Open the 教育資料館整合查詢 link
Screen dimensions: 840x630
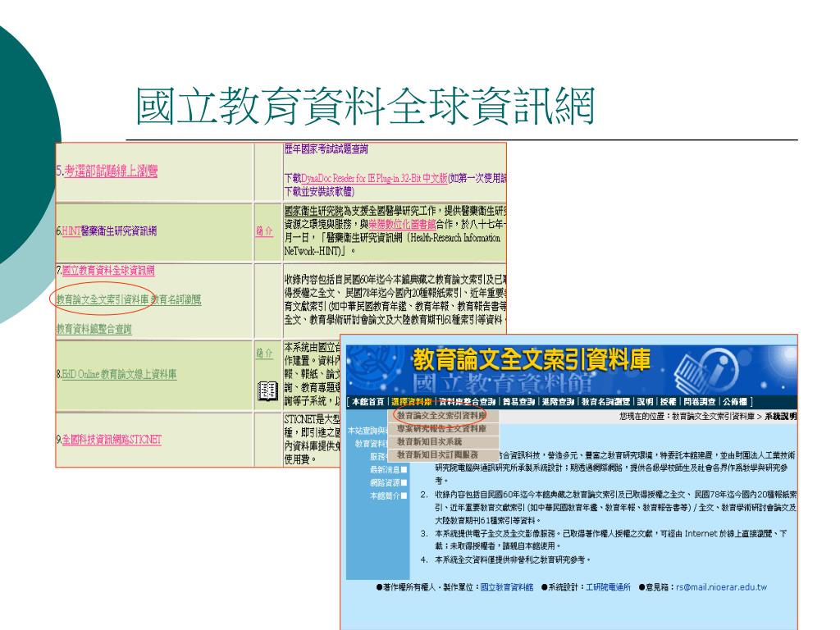[x=94, y=329]
